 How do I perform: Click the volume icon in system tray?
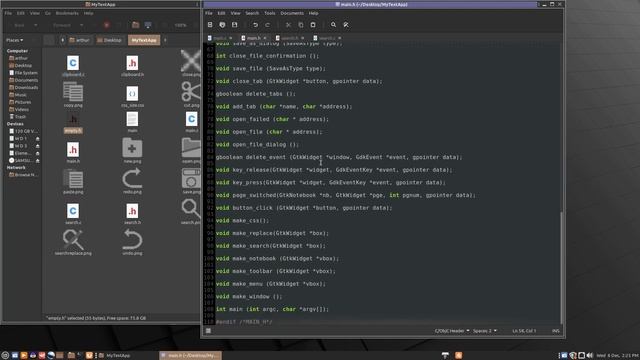coord(590,356)
